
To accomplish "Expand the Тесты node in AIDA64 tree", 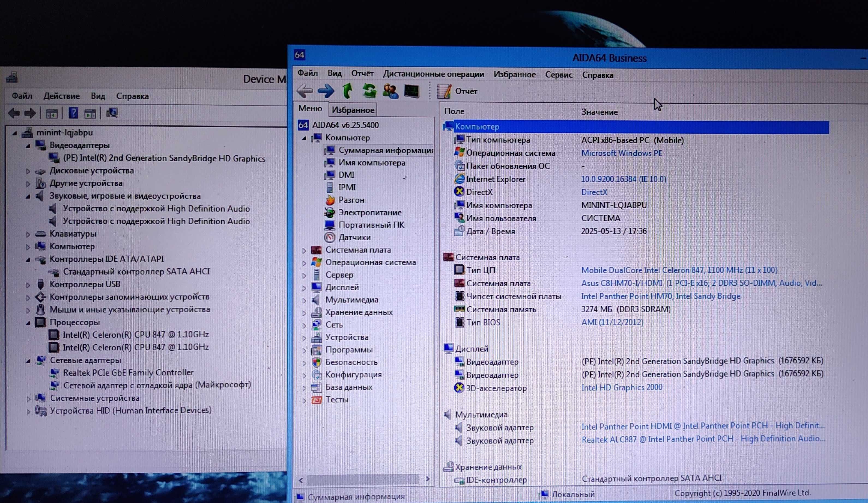I will [x=304, y=400].
